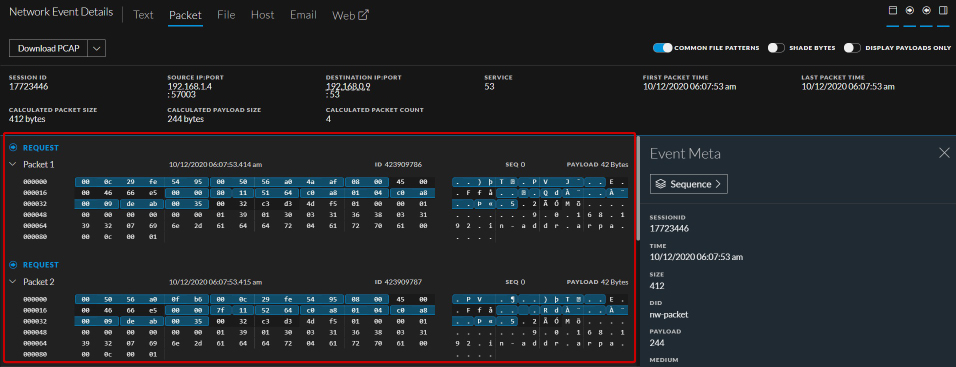This screenshot has height=367, width=956.
Task: Click Packet 2 PAYLOAD 42 Bytes
Action: pos(598,282)
